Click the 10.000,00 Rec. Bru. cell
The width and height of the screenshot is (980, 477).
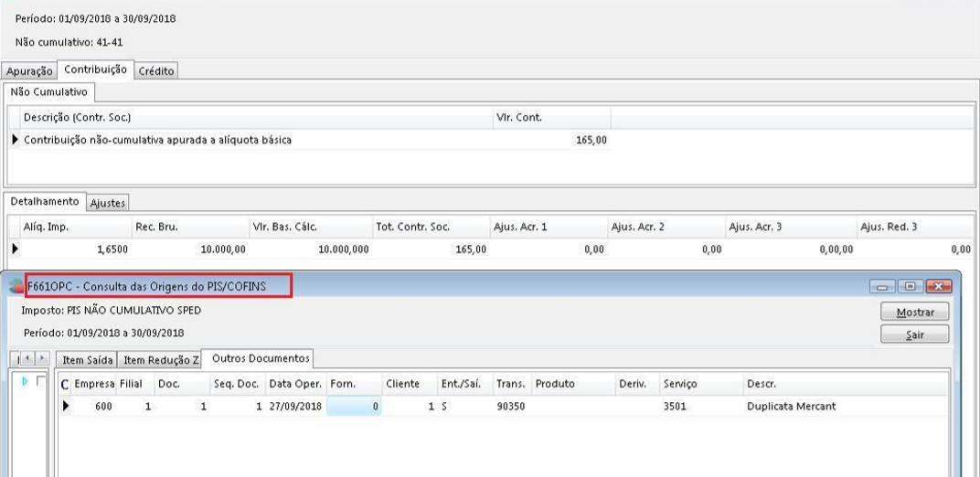point(223,249)
